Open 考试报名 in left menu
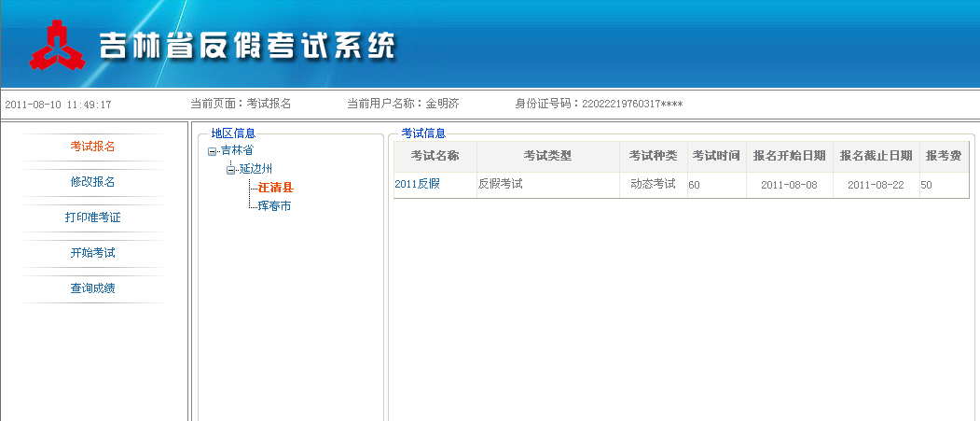The width and height of the screenshot is (980, 421). [x=92, y=147]
